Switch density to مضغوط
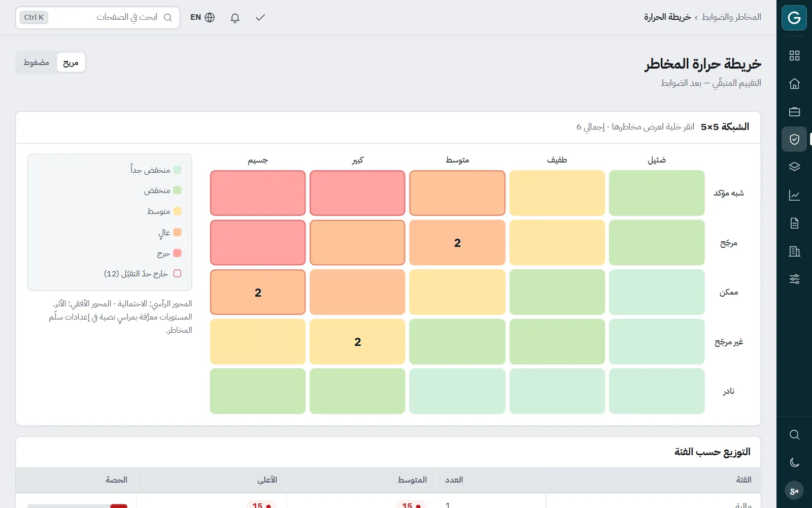The width and height of the screenshot is (812, 508). [37, 62]
